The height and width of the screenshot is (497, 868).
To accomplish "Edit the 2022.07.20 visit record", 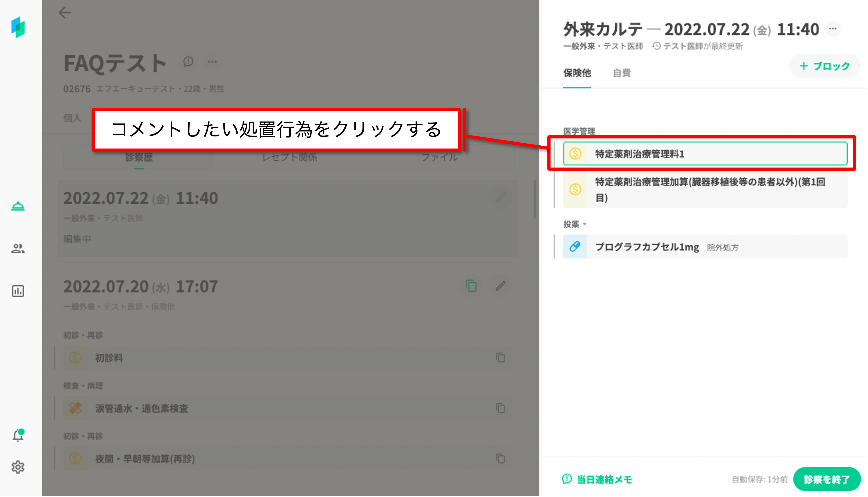I will [x=500, y=286].
